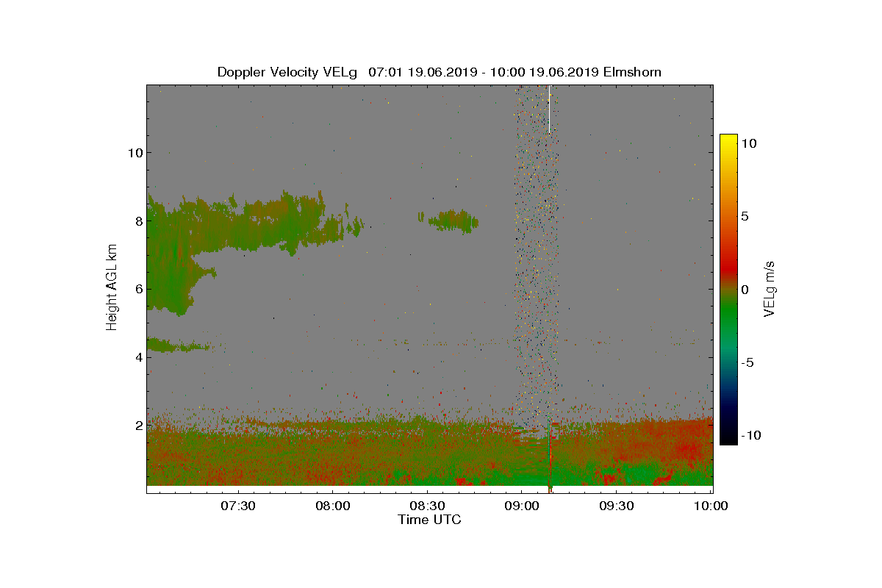The height and width of the screenshot is (588, 882).
Task: Click the colorbar value 0 label
Action: point(745,290)
